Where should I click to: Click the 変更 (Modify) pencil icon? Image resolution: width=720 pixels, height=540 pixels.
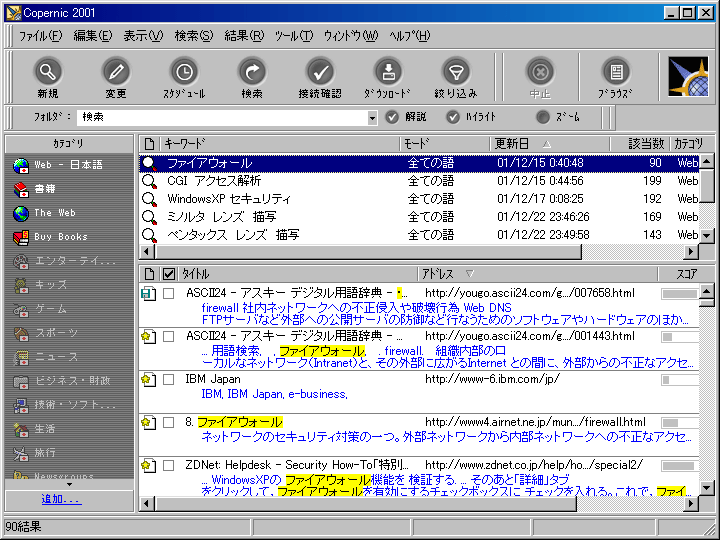[116, 72]
